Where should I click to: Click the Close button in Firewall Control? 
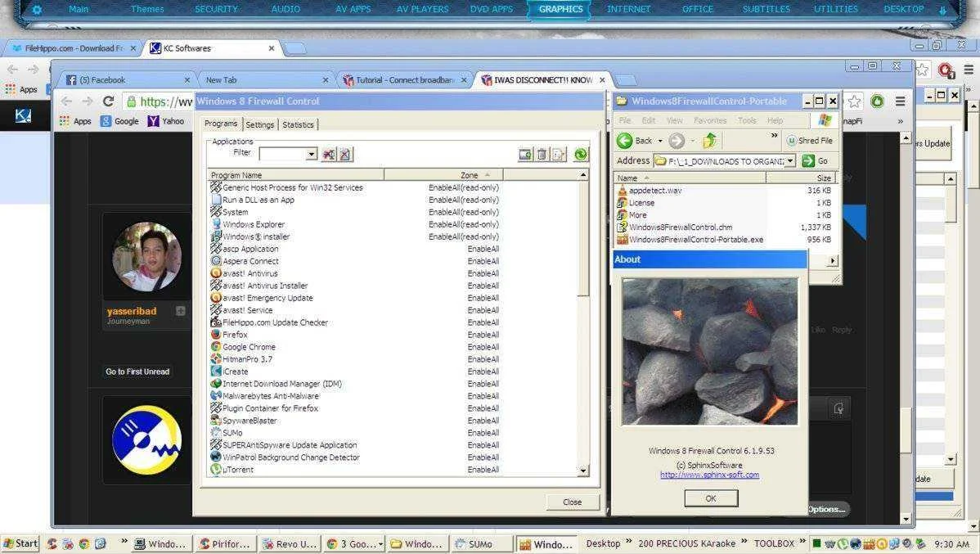pos(572,502)
